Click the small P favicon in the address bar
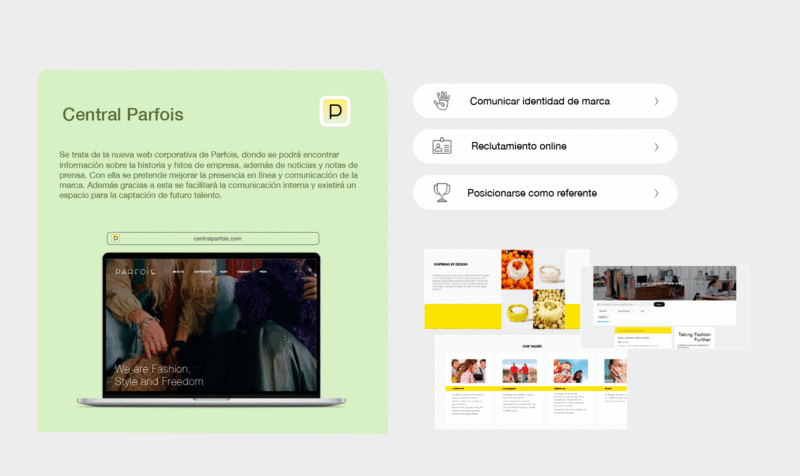The height and width of the screenshot is (476, 800). (x=116, y=238)
